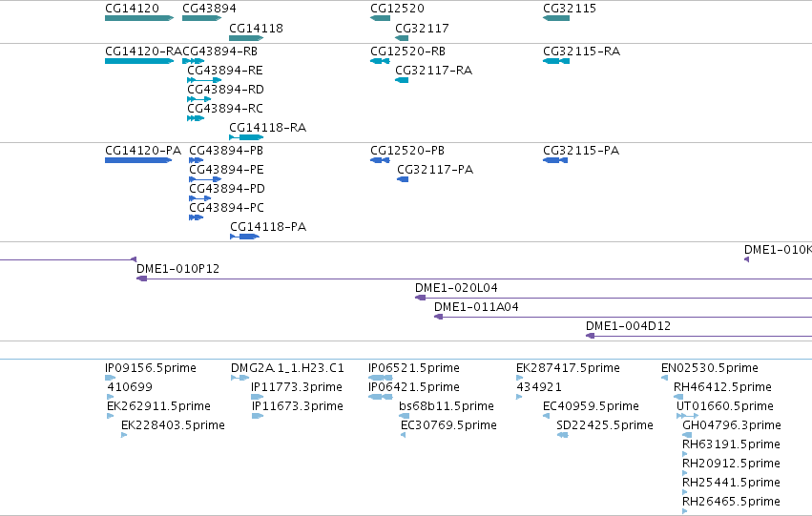Select BAC clone DME1-004D12
The width and height of the screenshot is (812, 516).
[x=698, y=337]
